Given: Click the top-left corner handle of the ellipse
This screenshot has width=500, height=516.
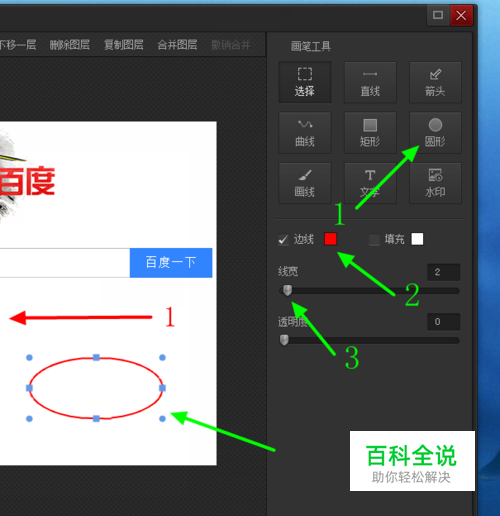Looking at the screenshot, I should click(x=29, y=358).
